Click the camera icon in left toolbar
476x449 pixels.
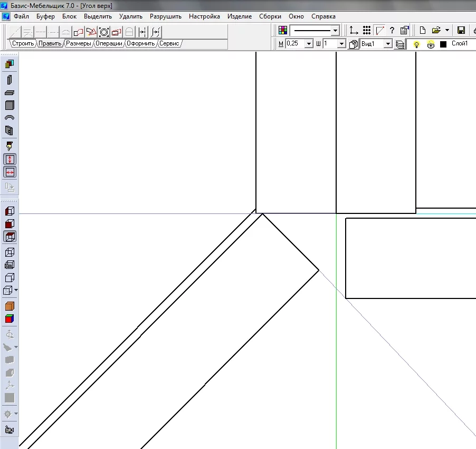click(9, 429)
